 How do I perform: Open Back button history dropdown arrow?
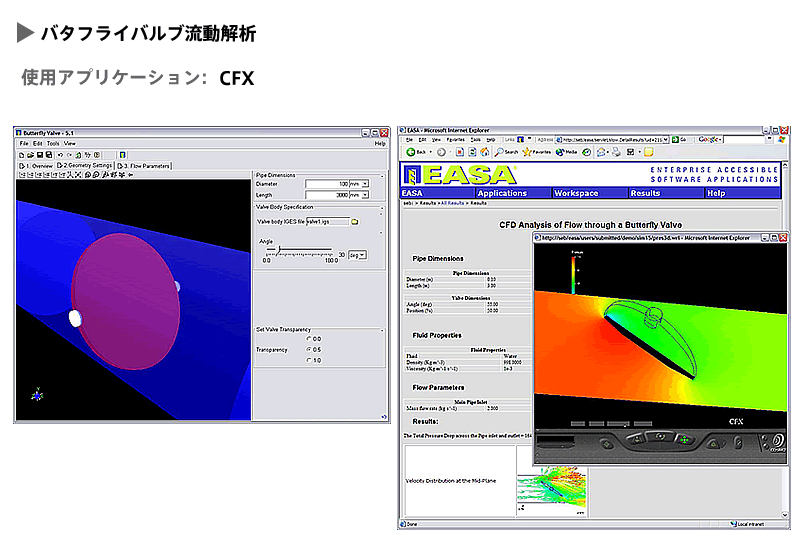[431, 152]
